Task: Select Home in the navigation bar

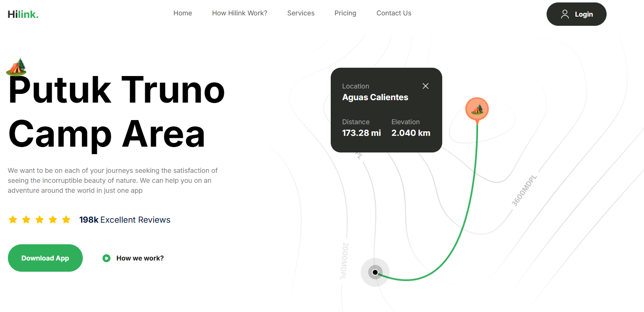Action: (x=183, y=13)
